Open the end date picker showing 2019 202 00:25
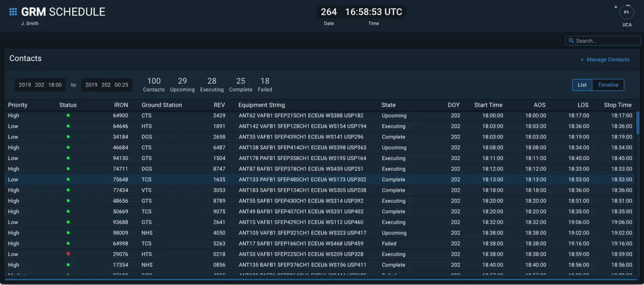Screen dimensions: 644x285 point(107,85)
